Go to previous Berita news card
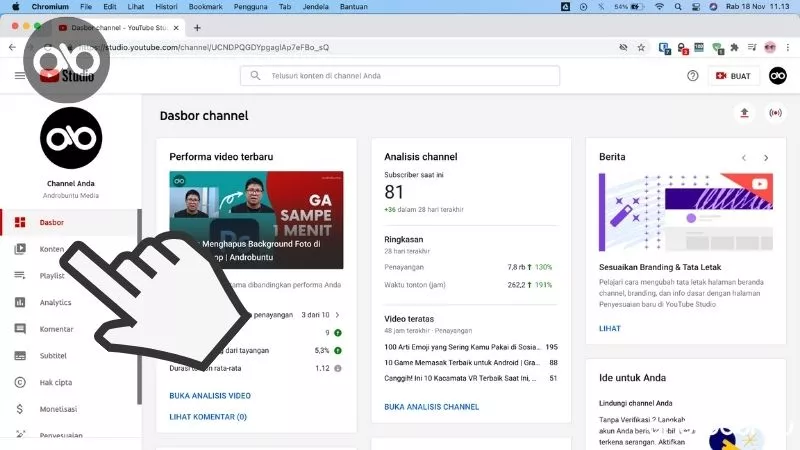The width and height of the screenshot is (800, 450). coord(744,158)
